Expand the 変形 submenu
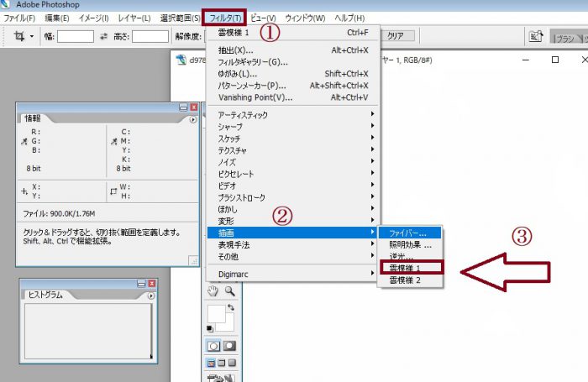Screen dimensions: 588x382 pyautogui.click(x=293, y=221)
